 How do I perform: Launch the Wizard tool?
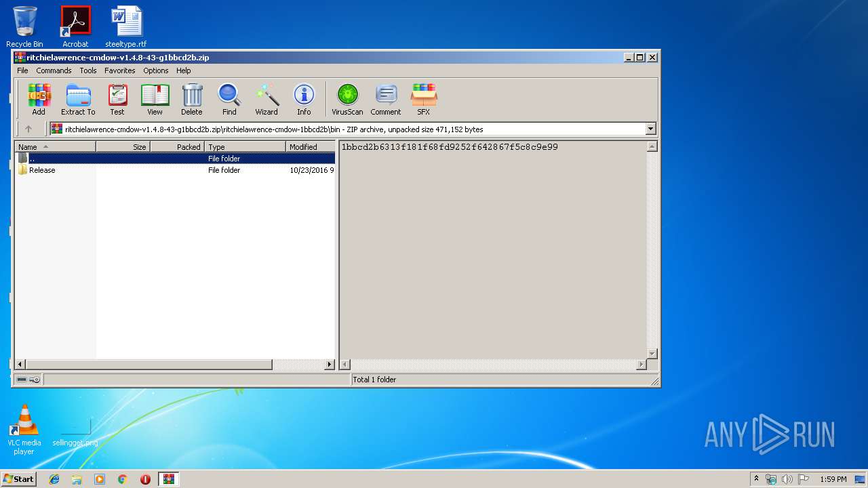pyautogui.click(x=267, y=100)
